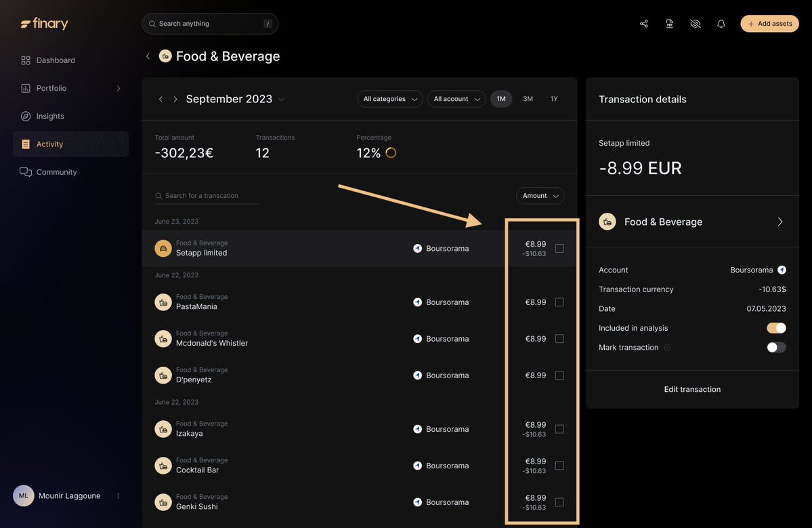Screen dimensions: 812x528
Task: Enable the Mark transaction toggle
Action: coord(776,348)
